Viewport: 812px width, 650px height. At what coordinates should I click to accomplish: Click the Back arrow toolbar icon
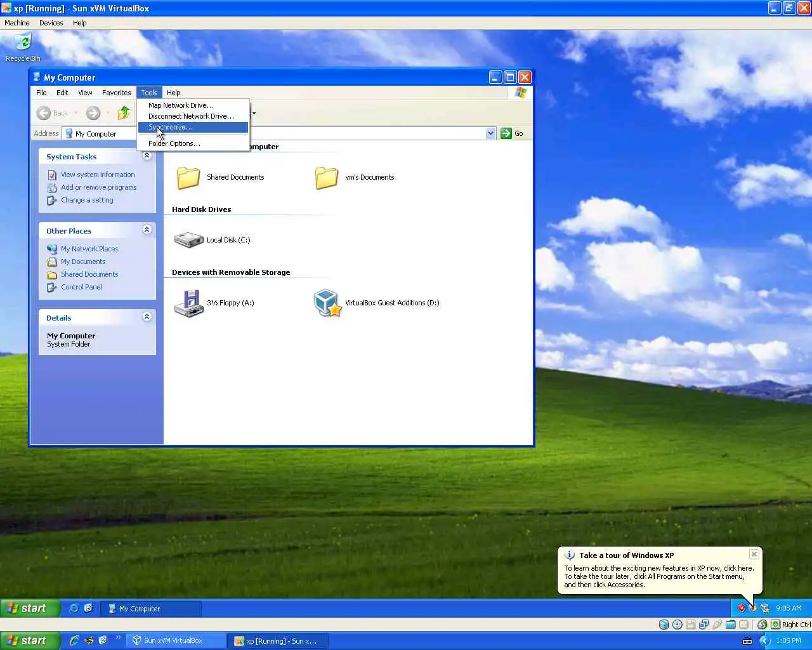pyautogui.click(x=44, y=113)
